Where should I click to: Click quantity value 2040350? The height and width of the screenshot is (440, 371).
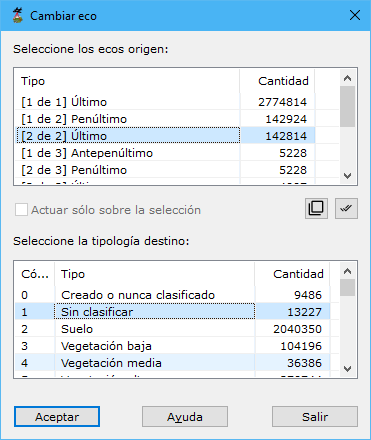(x=298, y=329)
